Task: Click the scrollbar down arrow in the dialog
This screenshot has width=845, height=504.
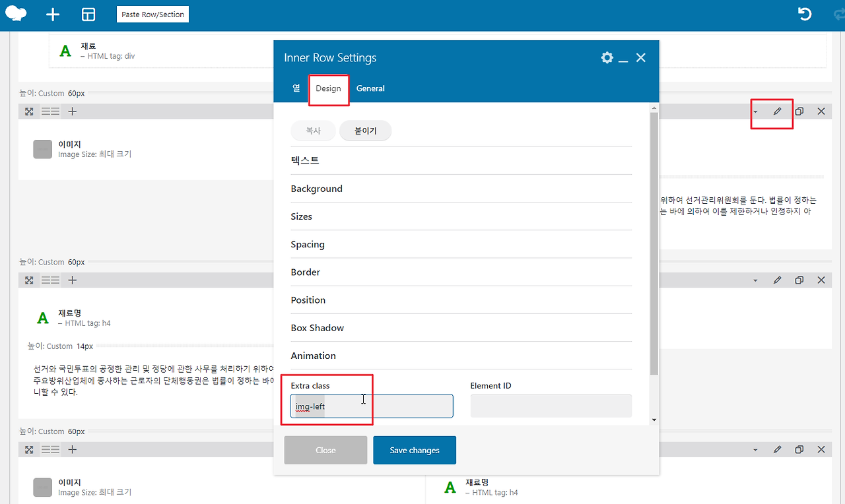Action: pos(654,420)
